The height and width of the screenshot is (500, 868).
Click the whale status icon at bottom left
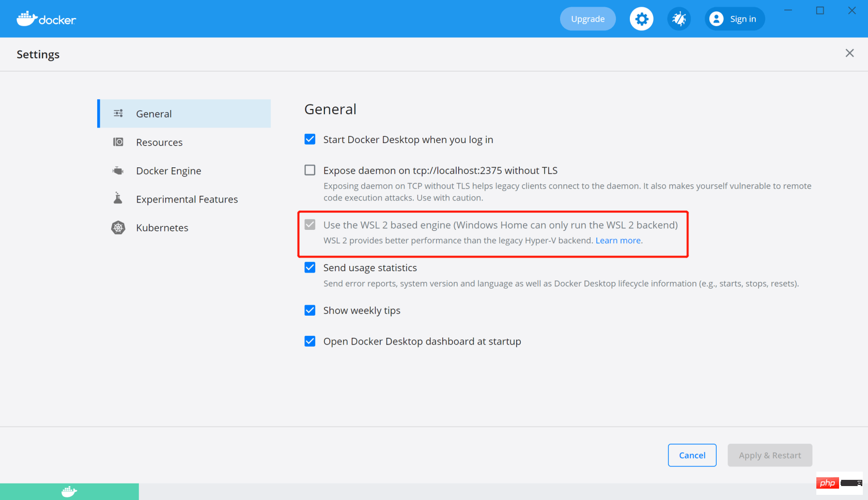69,492
